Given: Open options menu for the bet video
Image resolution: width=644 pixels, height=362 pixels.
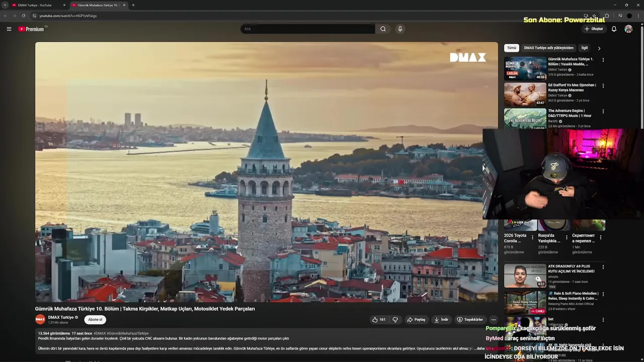Looking at the screenshot, I should tap(603, 320).
